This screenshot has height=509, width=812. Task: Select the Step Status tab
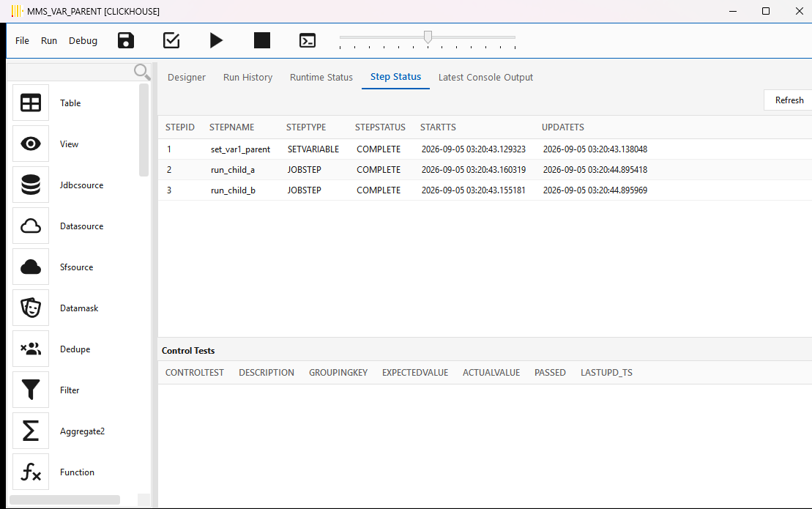(x=395, y=77)
